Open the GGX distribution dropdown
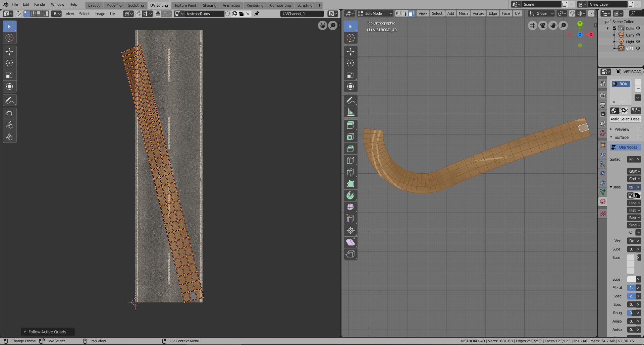Image resolution: width=644 pixels, height=345 pixels. pyautogui.click(x=634, y=171)
